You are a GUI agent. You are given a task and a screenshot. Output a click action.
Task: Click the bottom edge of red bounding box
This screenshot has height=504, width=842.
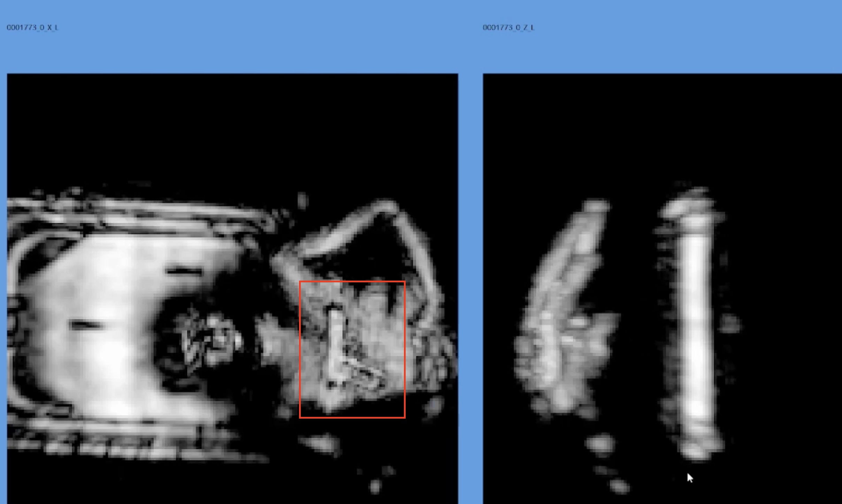[352, 417]
